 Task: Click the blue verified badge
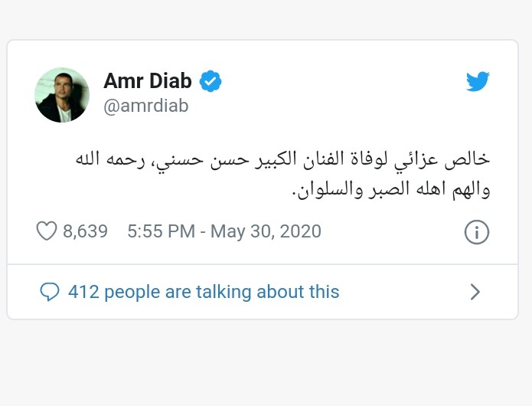point(211,80)
